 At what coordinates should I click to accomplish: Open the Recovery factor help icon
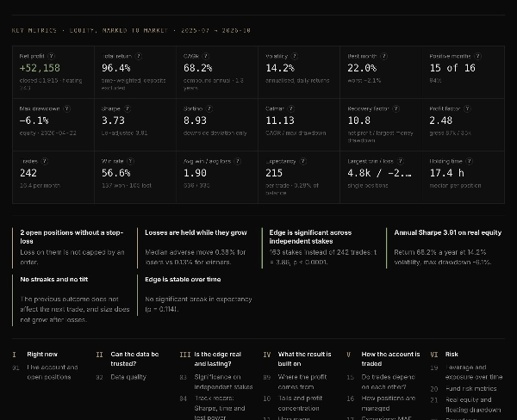click(396, 108)
